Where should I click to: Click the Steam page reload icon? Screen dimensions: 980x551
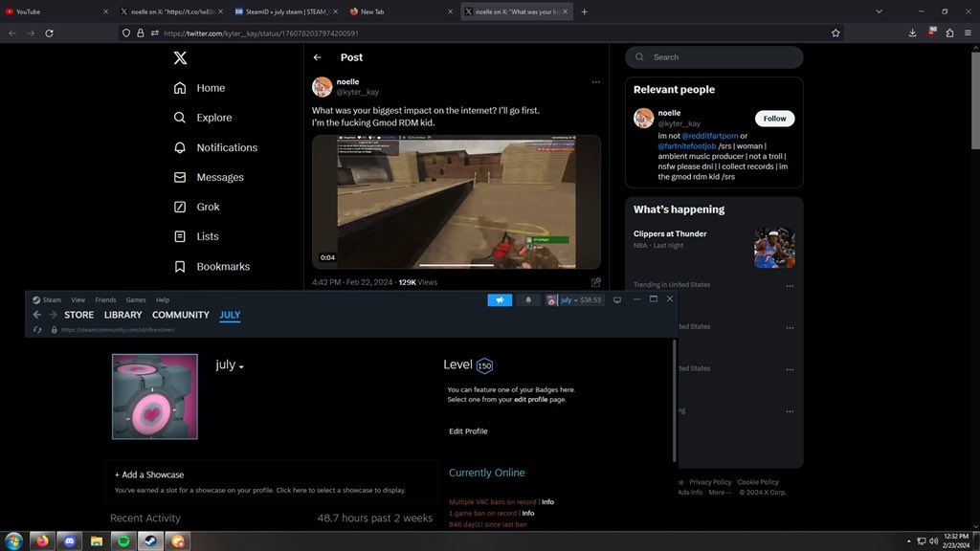tap(37, 330)
